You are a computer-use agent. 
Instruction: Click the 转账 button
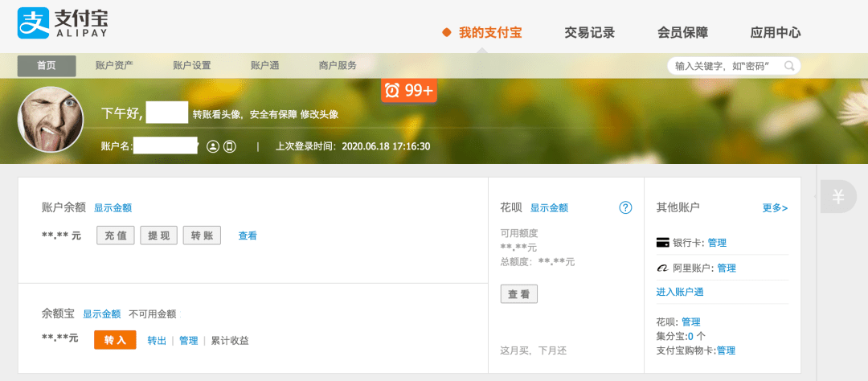click(202, 236)
